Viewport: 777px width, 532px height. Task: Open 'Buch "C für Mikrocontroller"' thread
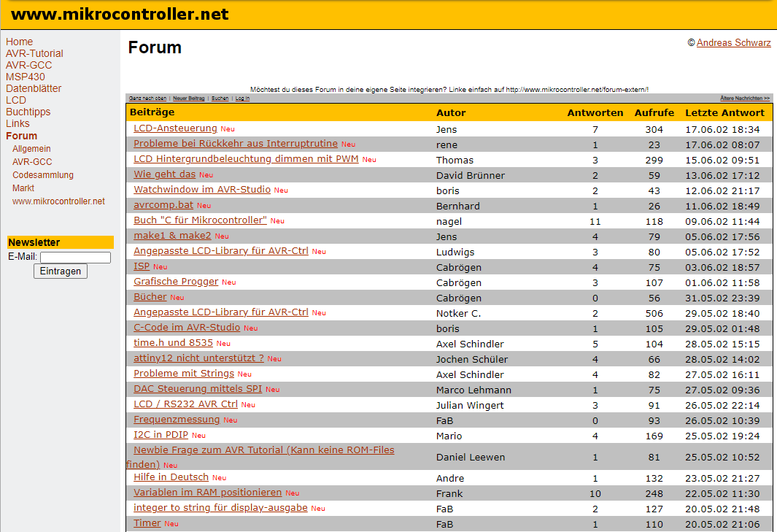coord(200,220)
